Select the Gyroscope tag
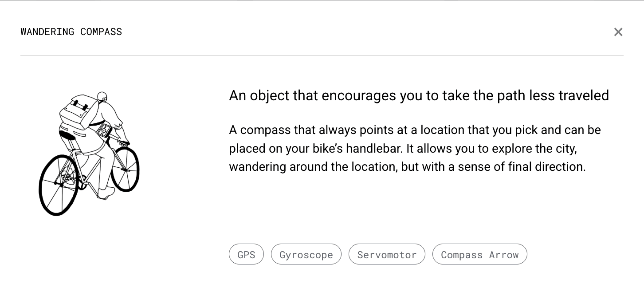This screenshot has height=284, width=644. (x=306, y=254)
